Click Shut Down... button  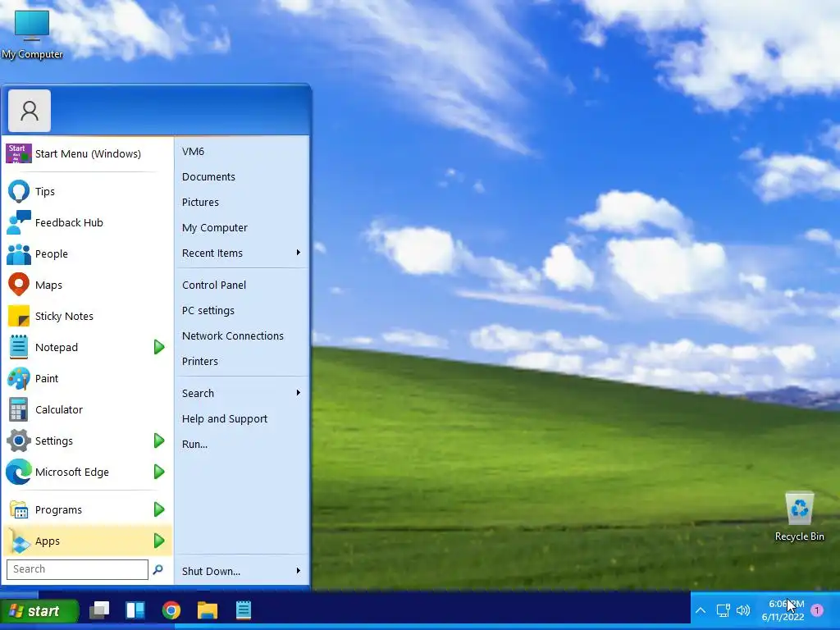[211, 571]
